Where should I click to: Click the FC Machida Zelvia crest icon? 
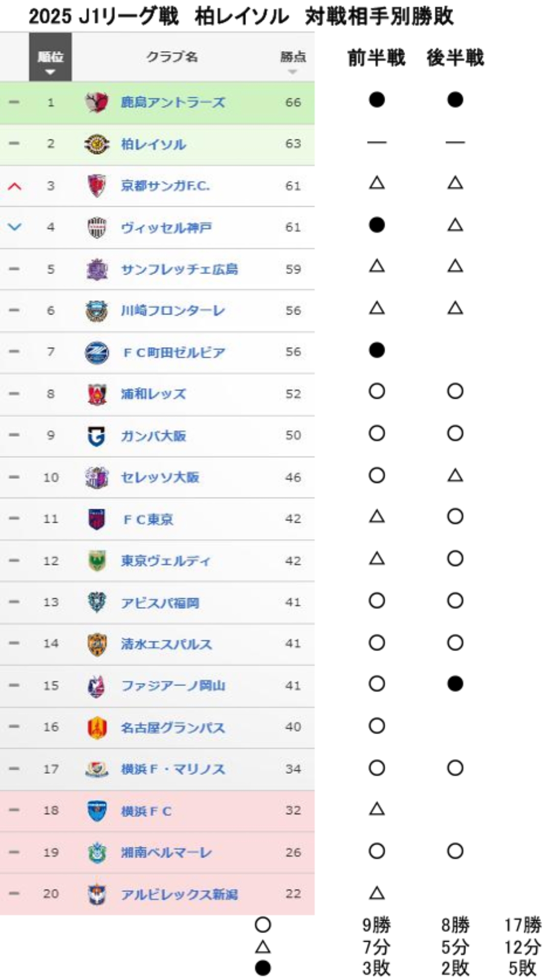pyautogui.click(x=96, y=353)
